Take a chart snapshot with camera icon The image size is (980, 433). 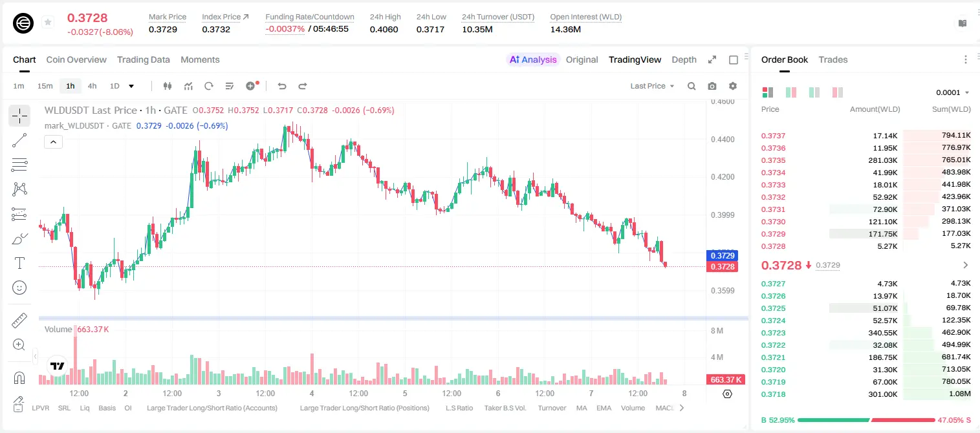[x=712, y=86]
